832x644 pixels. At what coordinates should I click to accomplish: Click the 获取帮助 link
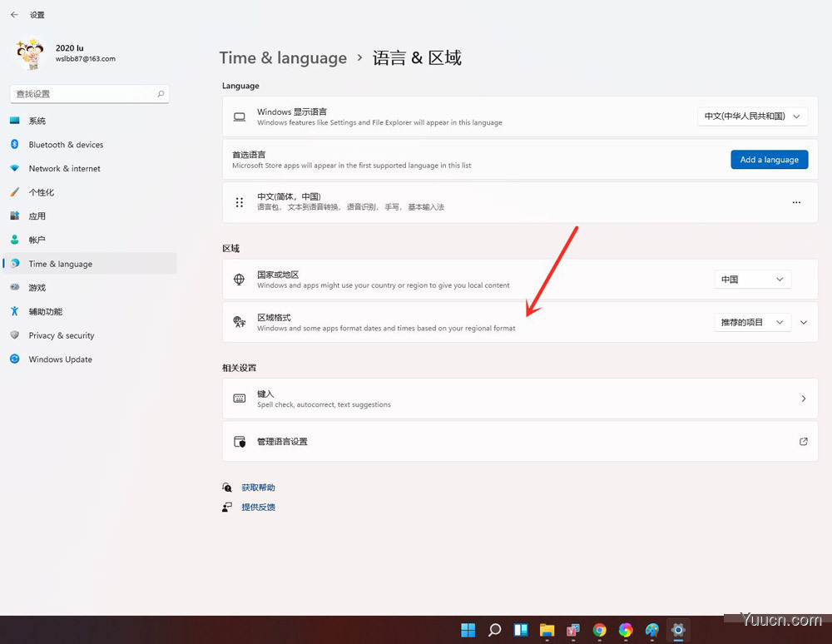tap(259, 488)
